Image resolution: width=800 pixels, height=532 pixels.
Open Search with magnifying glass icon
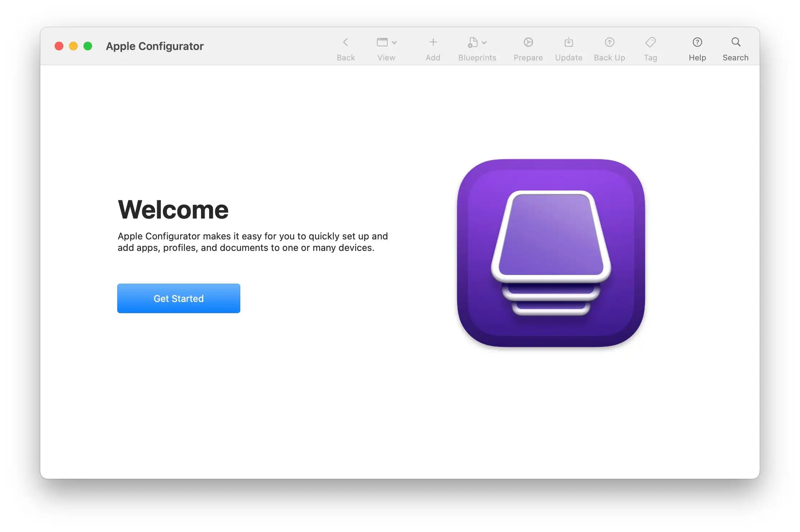coord(736,42)
